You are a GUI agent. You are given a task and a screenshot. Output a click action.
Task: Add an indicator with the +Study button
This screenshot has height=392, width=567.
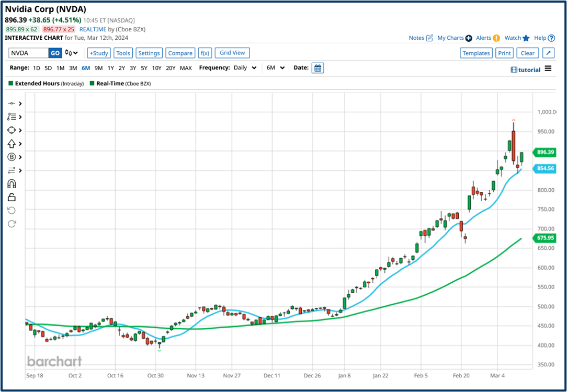coord(98,53)
